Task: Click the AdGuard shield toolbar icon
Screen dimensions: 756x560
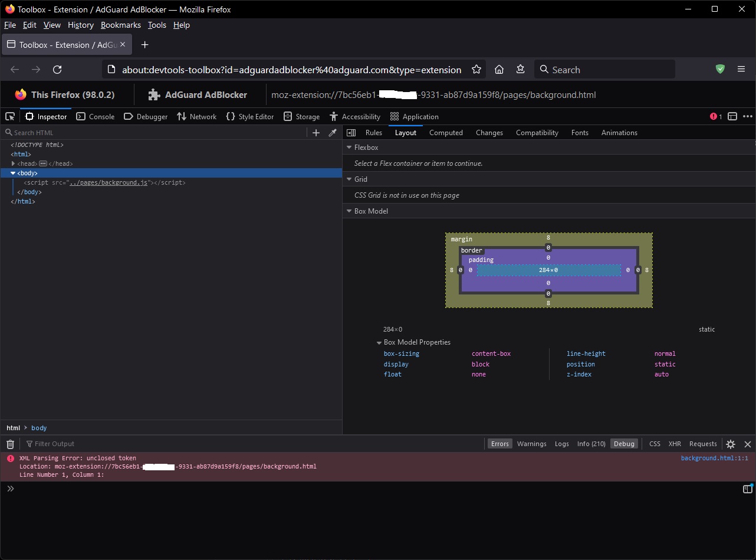Action: click(720, 69)
